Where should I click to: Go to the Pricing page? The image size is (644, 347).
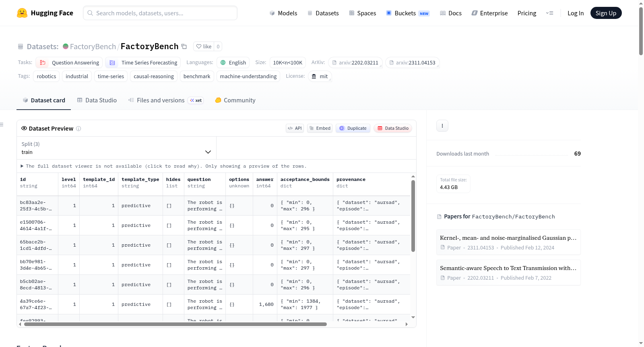click(x=527, y=13)
